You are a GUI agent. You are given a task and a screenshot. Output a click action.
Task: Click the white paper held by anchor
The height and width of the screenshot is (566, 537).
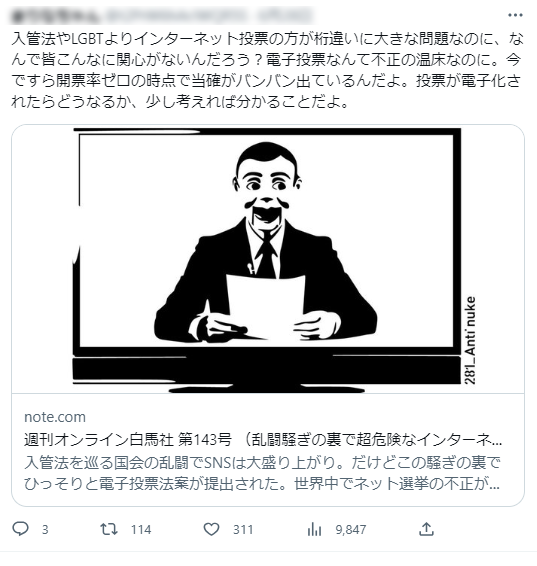(266, 306)
